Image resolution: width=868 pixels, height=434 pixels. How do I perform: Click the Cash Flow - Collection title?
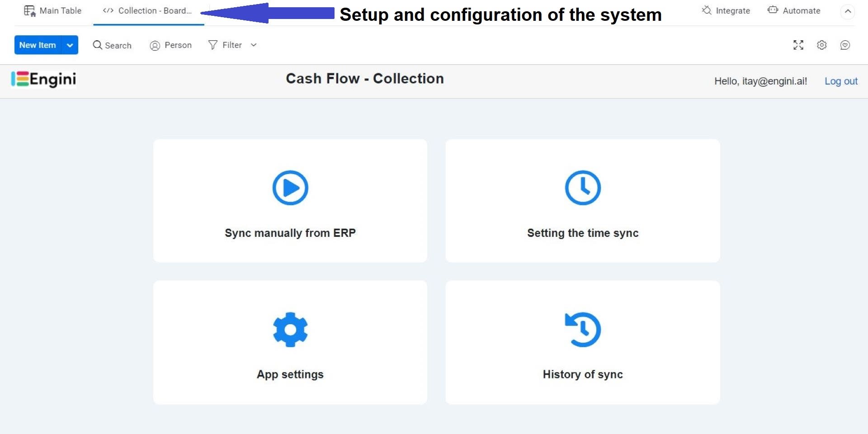(x=365, y=79)
